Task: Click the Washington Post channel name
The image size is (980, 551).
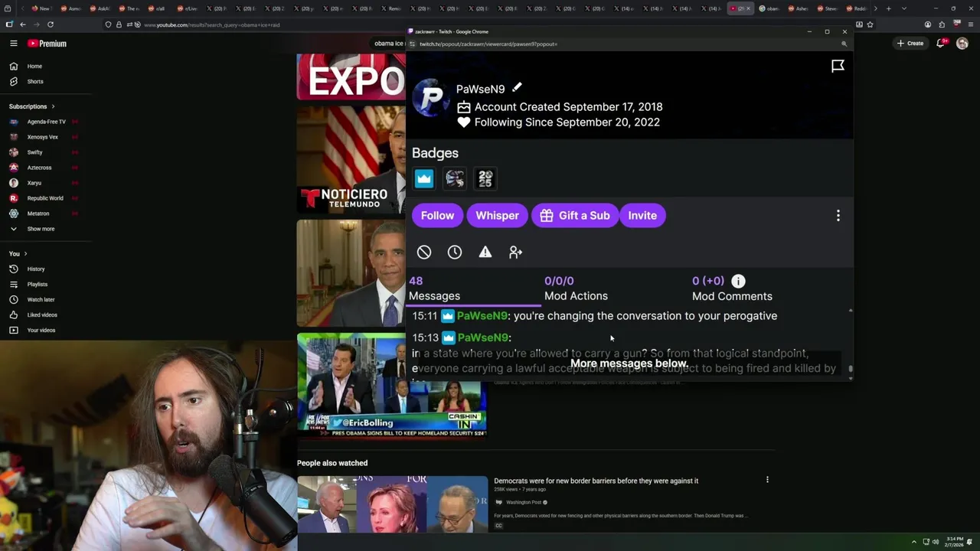Action: (x=524, y=502)
